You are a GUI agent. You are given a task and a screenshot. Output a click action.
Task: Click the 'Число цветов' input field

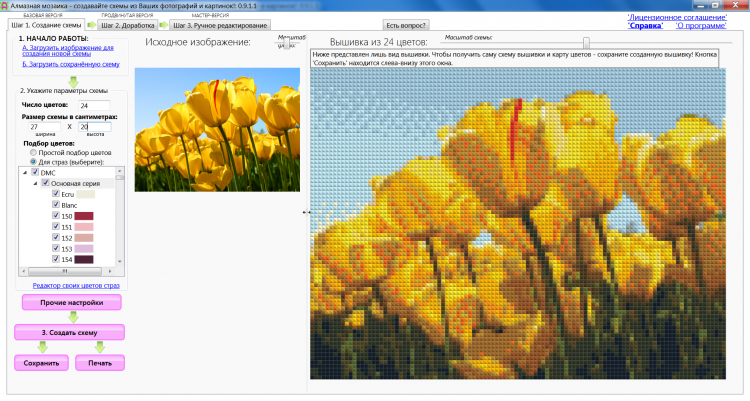[x=94, y=105]
